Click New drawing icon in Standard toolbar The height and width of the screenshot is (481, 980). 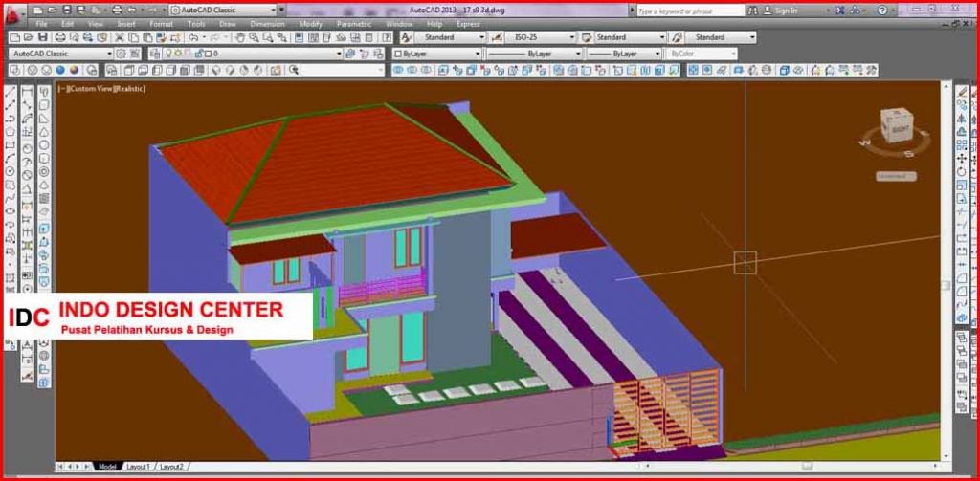coord(15,37)
